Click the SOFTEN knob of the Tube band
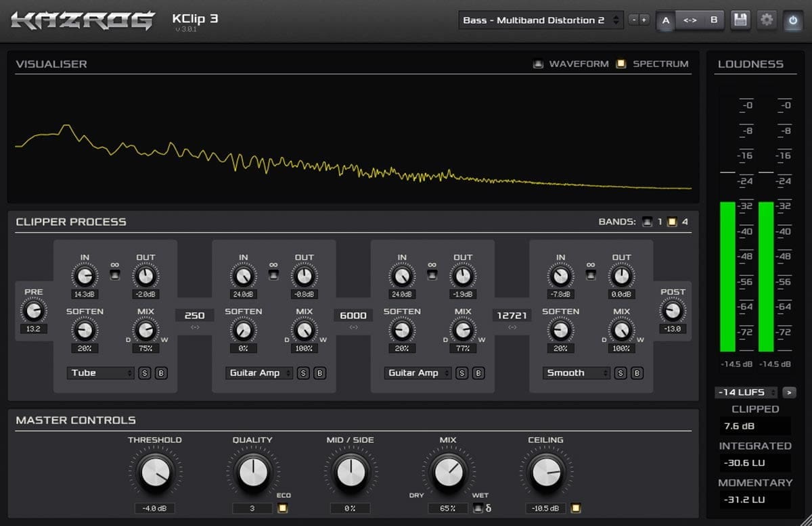This screenshot has height=526, width=812. (84, 330)
